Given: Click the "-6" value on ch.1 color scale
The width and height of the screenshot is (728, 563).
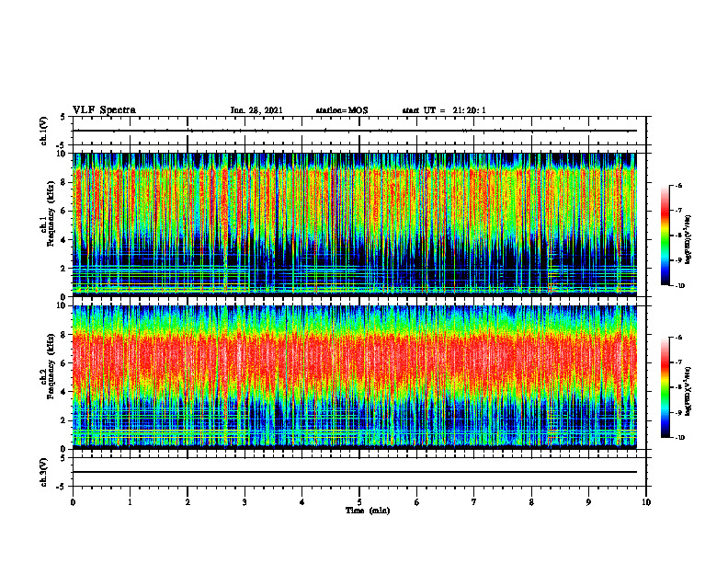Looking at the screenshot, I should [678, 185].
